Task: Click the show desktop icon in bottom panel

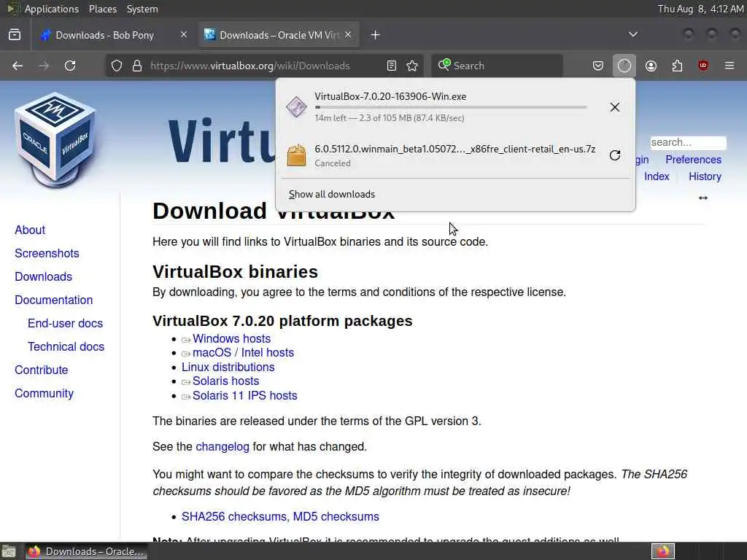Action: click(x=9, y=551)
